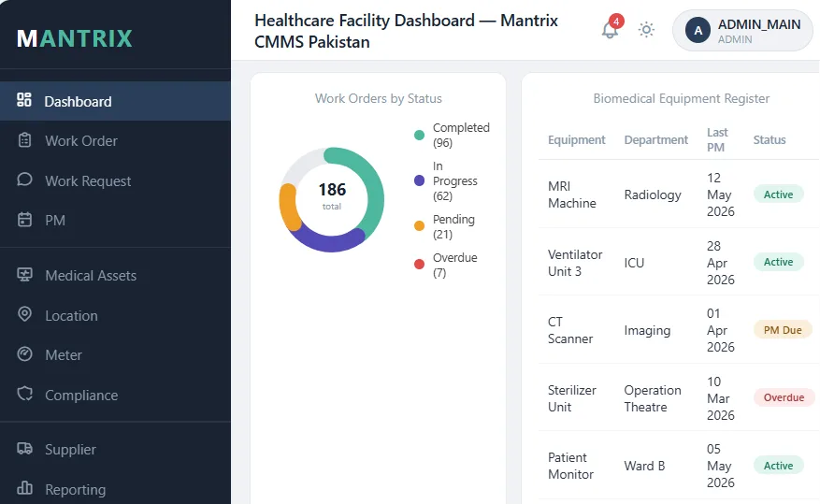Image resolution: width=820 pixels, height=504 pixels.
Task: Click the Pending (21) legend label
Action: pyautogui.click(x=453, y=226)
